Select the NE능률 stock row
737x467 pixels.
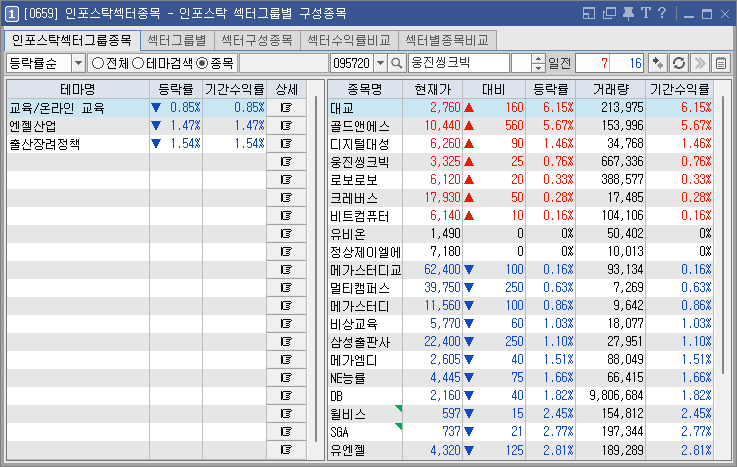520,378
